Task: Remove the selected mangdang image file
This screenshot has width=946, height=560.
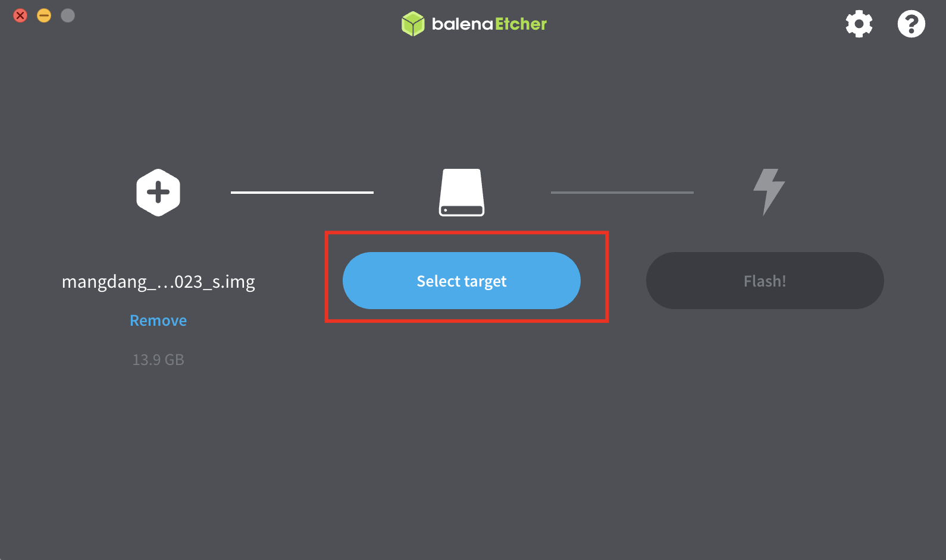Action: (158, 320)
